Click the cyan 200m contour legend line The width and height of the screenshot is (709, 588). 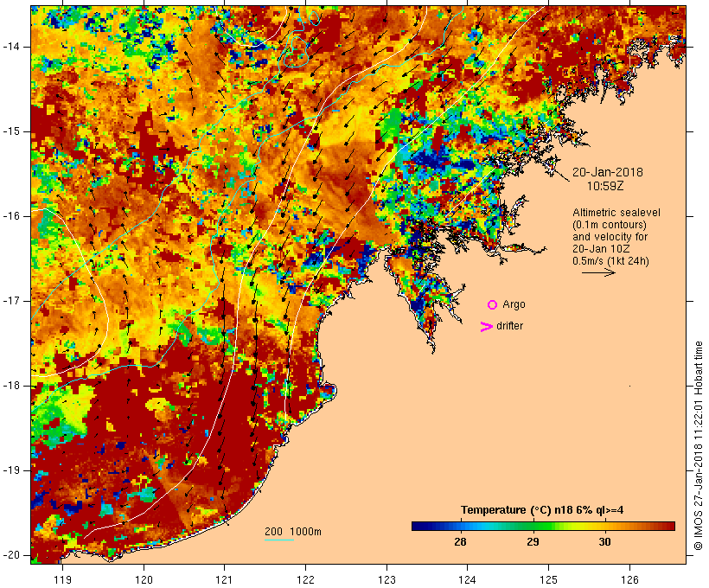tap(279, 540)
